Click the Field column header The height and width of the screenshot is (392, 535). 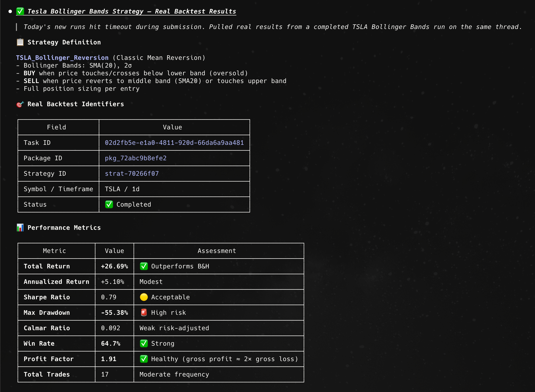56,127
